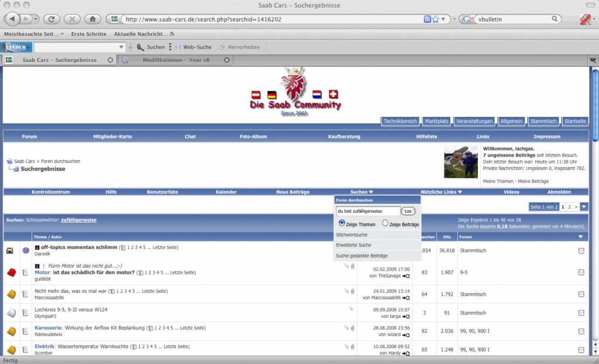Screen dimensions: 599x364
Task: Click the Los search button
Action: pyautogui.click(x=408, y=211)
